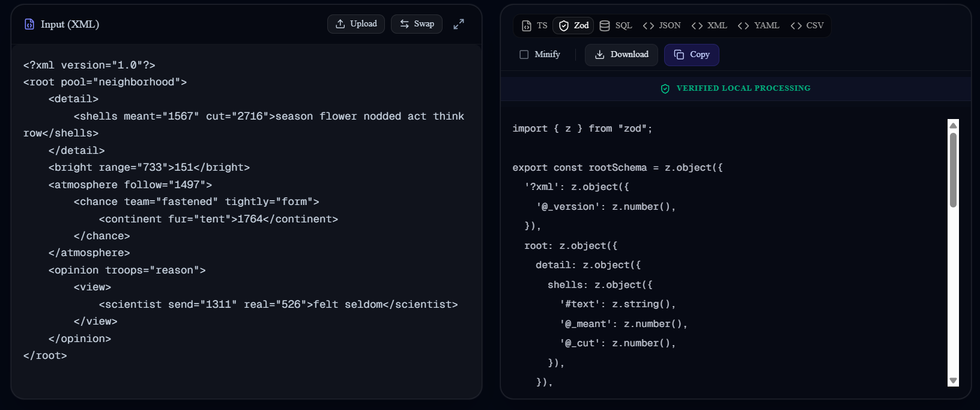Click the output scrollbar up arrow

pos(953,125)
